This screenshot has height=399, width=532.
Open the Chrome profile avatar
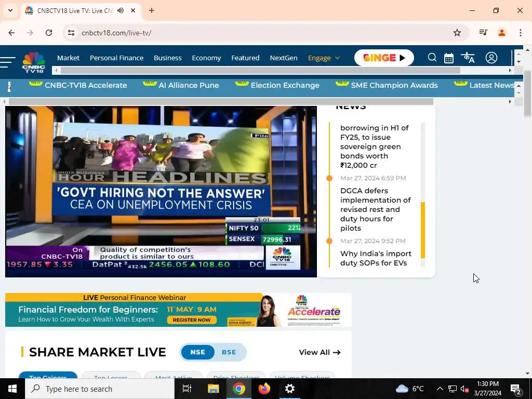point(501,33)
